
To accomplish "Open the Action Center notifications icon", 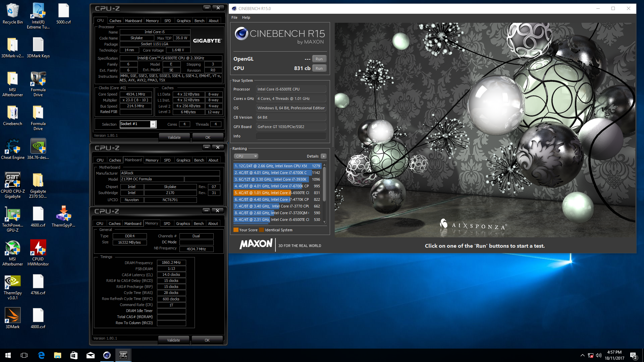I will [634, 355].
